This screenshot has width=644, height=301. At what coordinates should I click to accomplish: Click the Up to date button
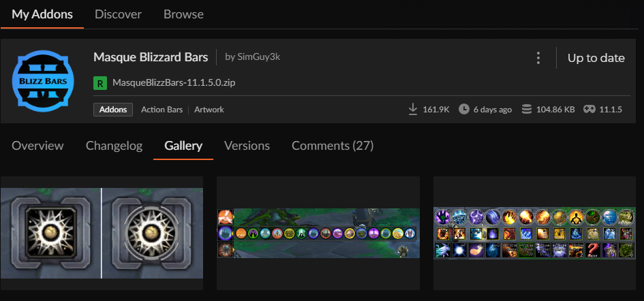coord(596,58)
